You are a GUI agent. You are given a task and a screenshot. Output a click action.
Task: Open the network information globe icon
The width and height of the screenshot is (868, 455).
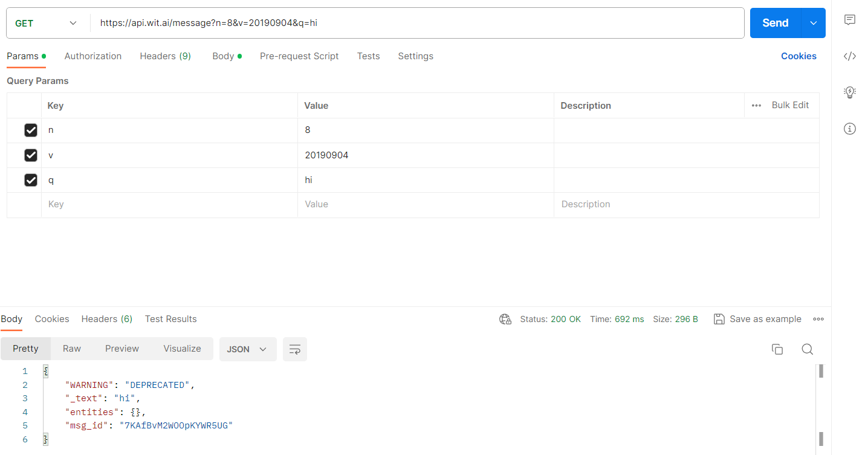[505, 318]
